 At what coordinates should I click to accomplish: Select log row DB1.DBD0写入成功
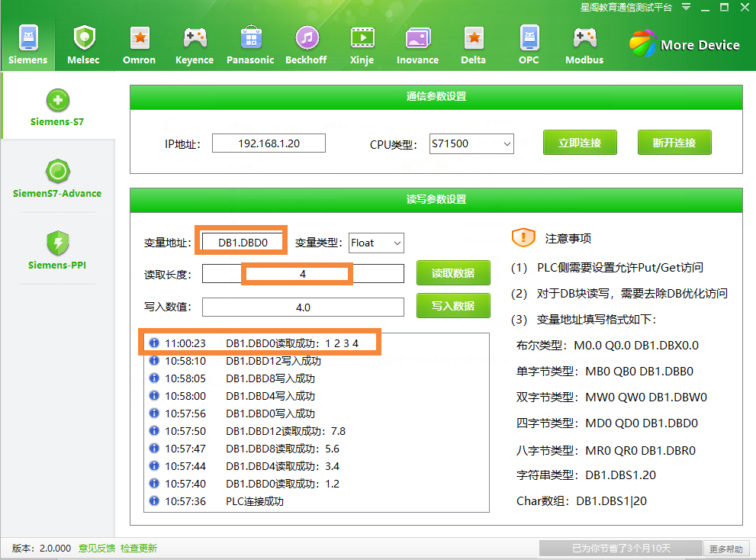coord(317,414)
